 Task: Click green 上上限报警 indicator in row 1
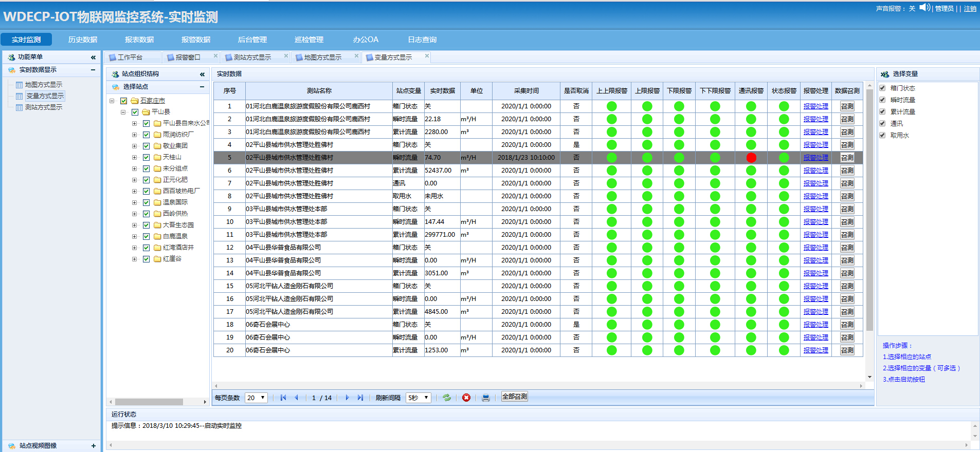(612, 106)
